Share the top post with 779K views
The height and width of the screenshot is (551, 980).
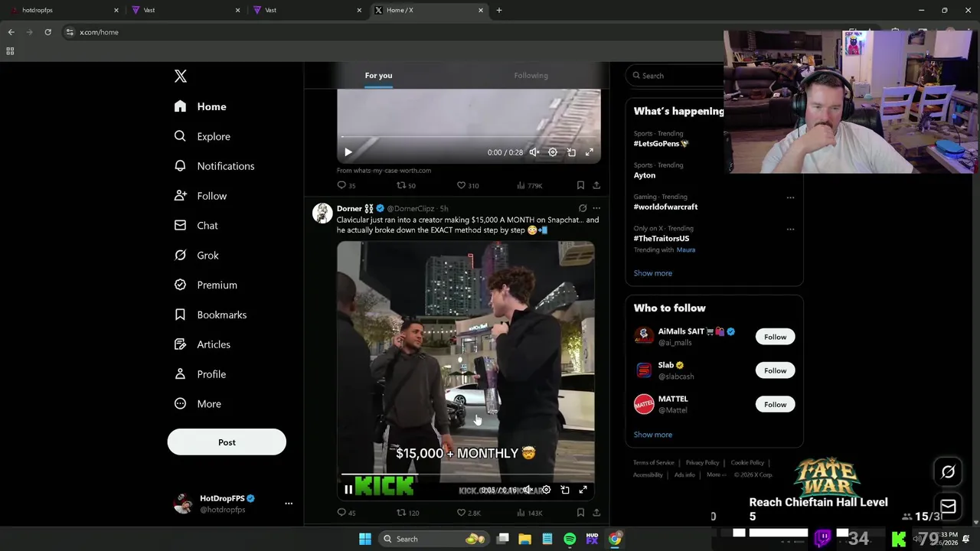[x=596, y=185]
